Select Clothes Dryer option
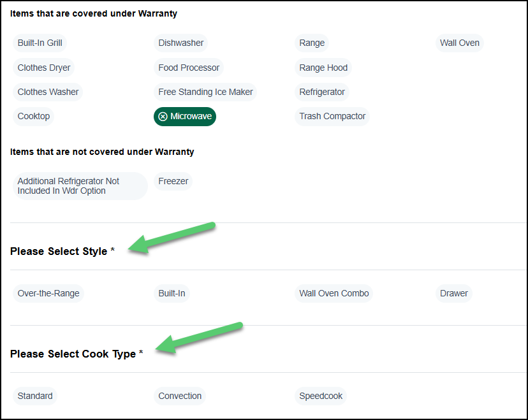 (x=44, y=68)
